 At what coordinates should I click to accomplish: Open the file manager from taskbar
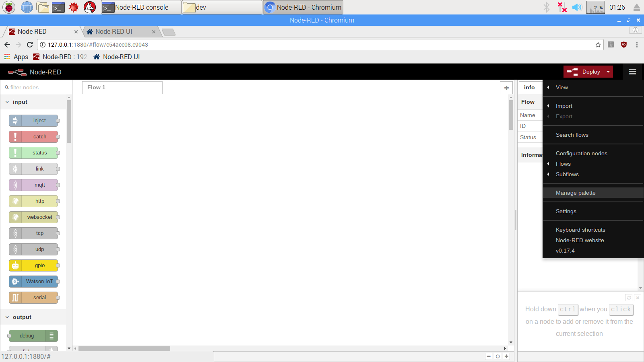click(43, 7)
